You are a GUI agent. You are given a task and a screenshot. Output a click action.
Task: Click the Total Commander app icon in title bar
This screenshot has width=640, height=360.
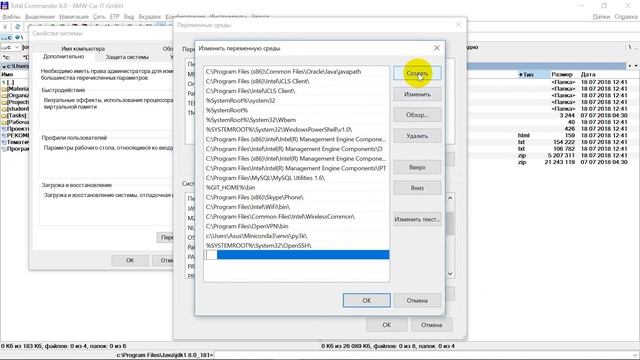[x=4, y=6]
